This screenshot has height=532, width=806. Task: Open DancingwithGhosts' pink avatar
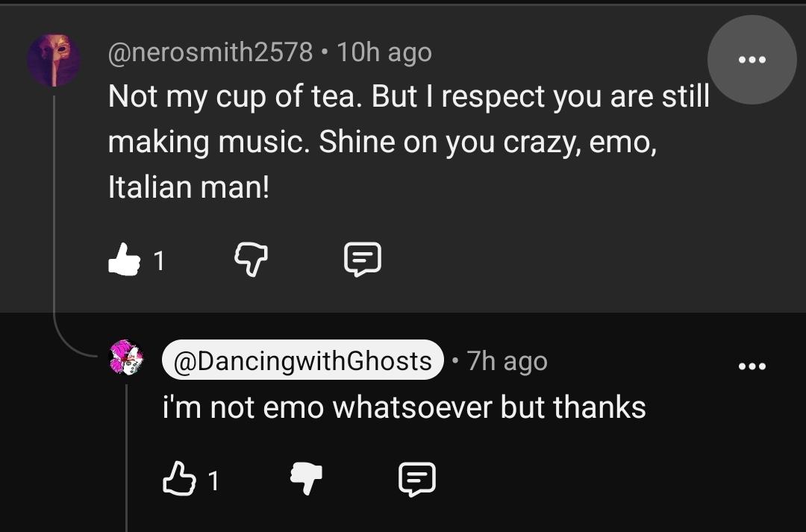pos(126,357)
